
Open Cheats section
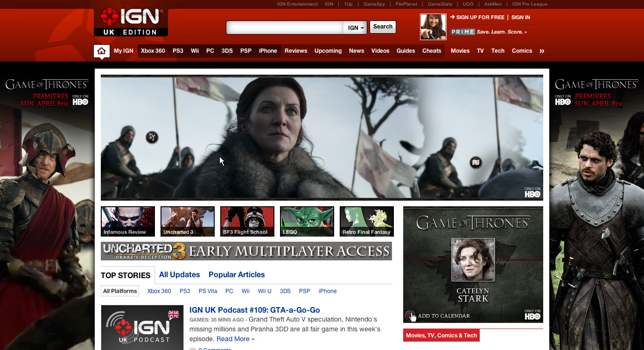[x=432, y=51]
